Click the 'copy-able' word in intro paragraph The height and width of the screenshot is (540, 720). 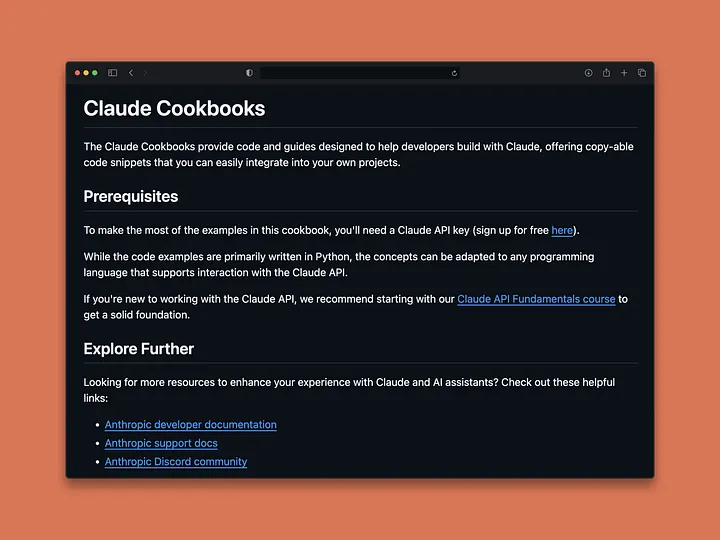pos(609,146)
